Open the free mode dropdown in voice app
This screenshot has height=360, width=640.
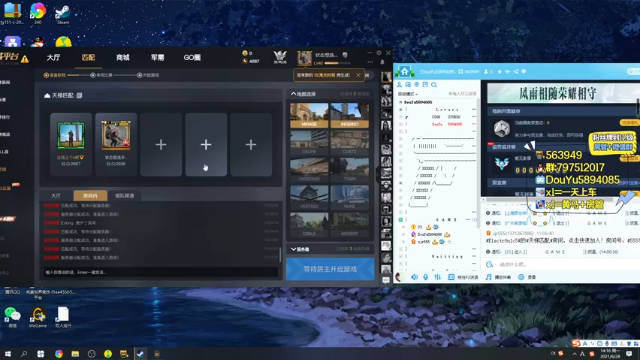point(408,94)
